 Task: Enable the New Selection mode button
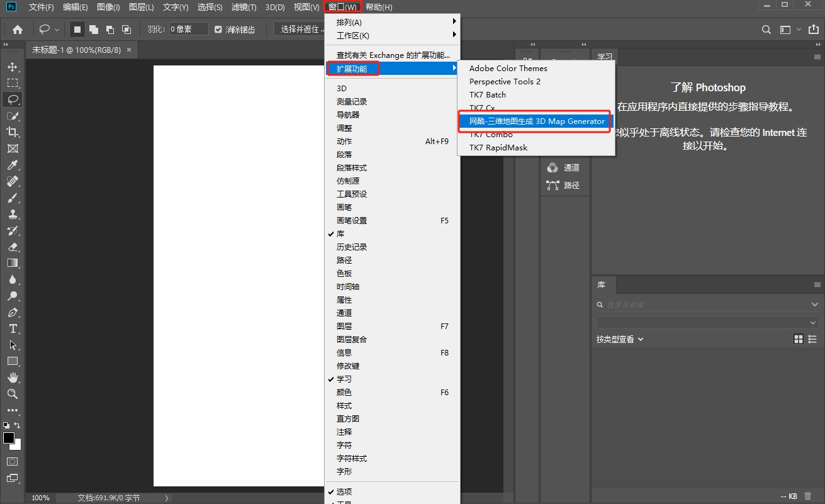click(77, 29)
